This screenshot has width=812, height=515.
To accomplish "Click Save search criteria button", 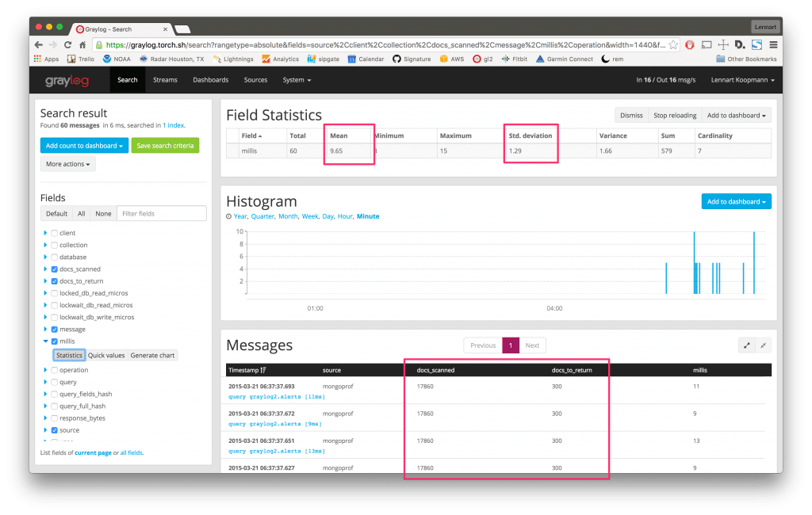I will 166,146.
